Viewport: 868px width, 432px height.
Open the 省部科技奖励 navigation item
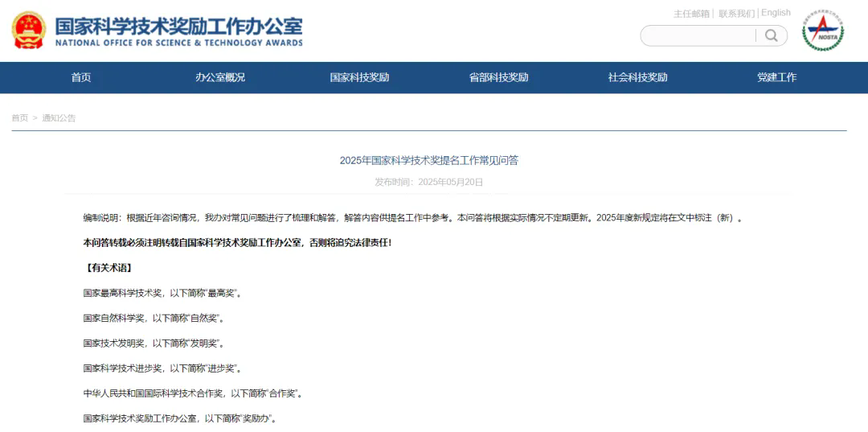click(x=498, y=77)
